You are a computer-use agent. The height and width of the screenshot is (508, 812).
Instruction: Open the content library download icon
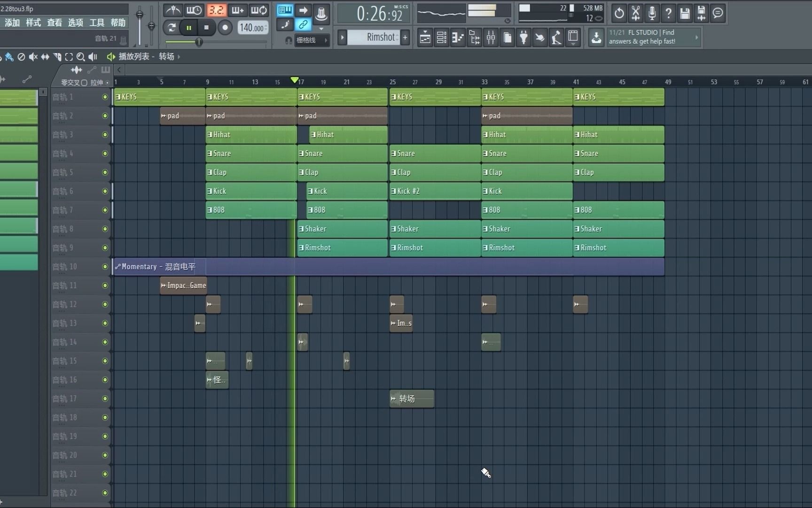(x=596, y=37)
